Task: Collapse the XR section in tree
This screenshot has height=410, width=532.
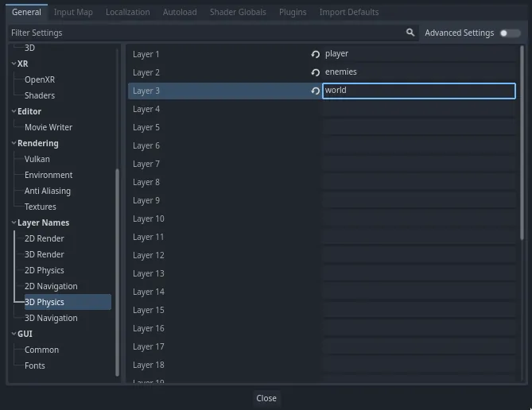Action: pos(14,64)
